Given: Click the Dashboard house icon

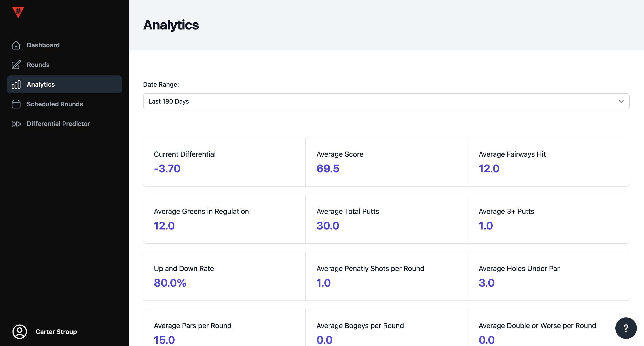Looking at the screenshot, I should tap(16, 45).
